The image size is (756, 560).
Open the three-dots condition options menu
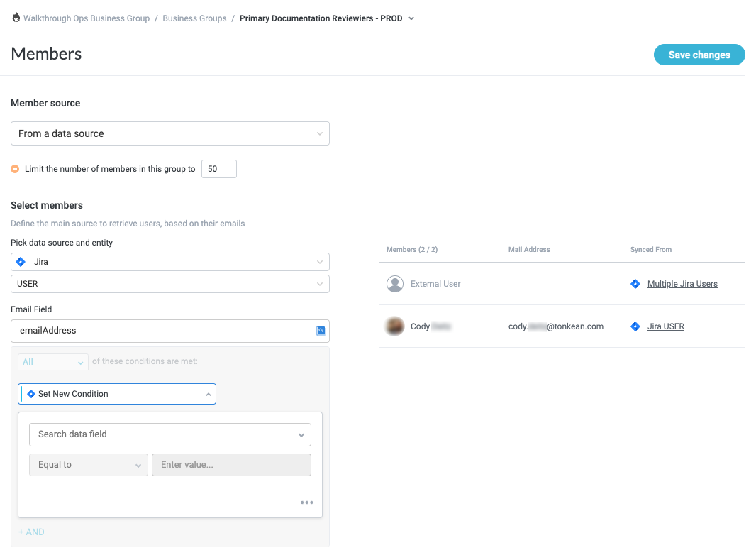click(306, 503)
